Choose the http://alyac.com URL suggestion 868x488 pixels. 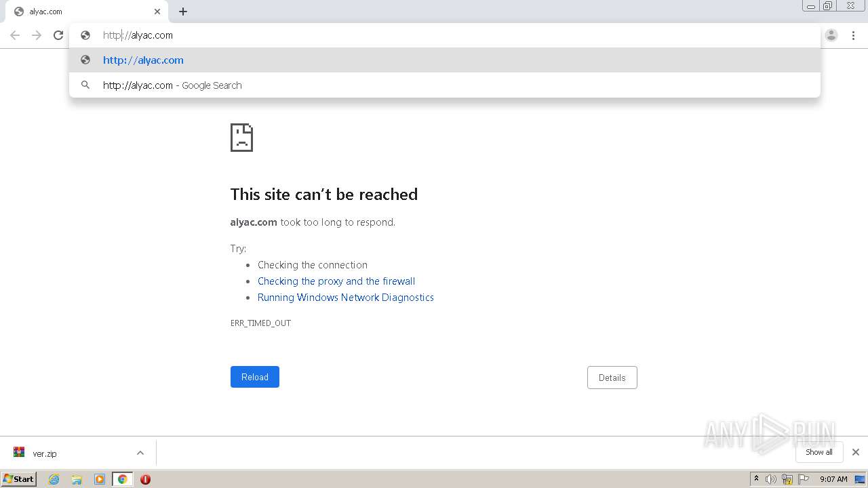(x=445, y=60)
